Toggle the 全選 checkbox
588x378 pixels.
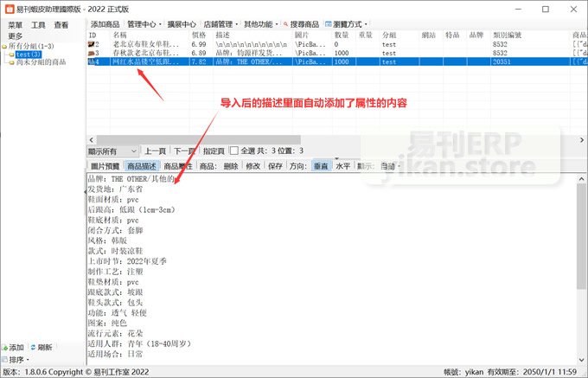pos(234,151)
